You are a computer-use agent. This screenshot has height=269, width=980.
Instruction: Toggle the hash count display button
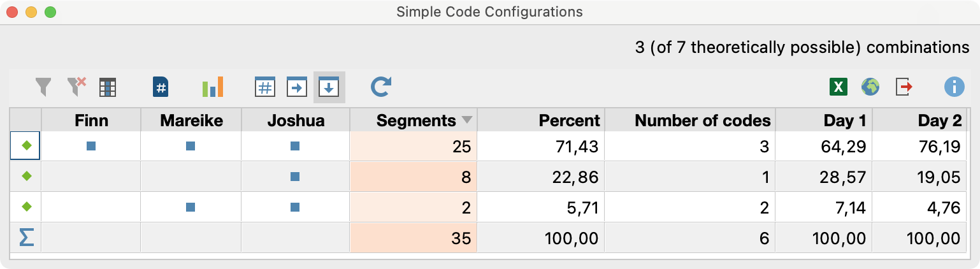pyautogui.click(x=264, y=87)
